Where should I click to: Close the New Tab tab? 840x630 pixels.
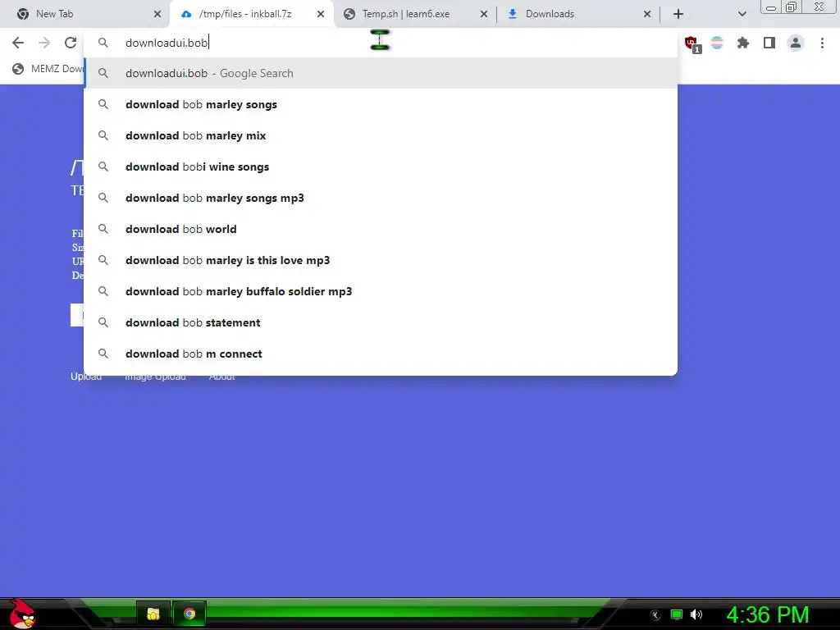157,14
